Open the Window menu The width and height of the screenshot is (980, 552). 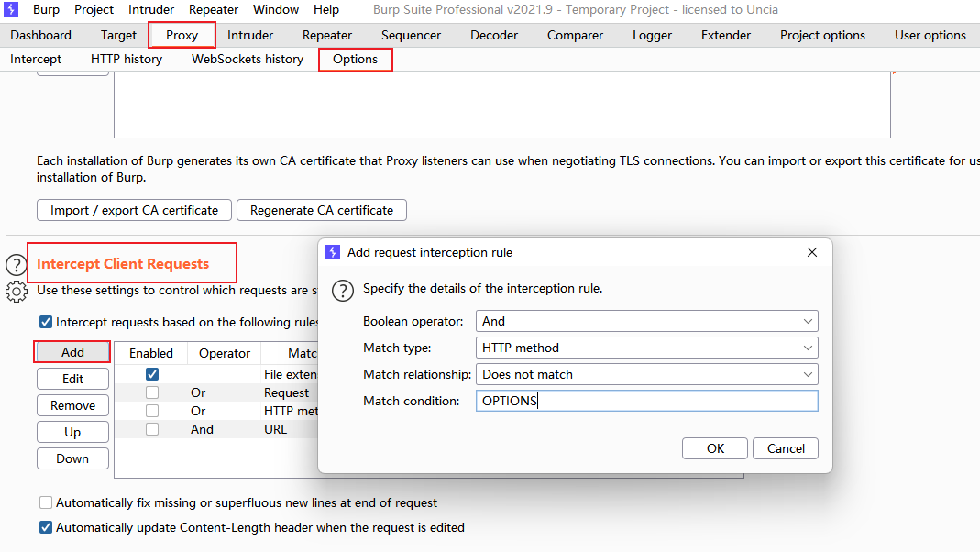(276, 9)
